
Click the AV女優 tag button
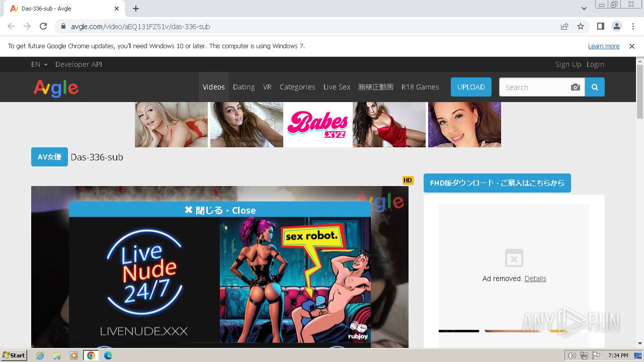point(49,157)
